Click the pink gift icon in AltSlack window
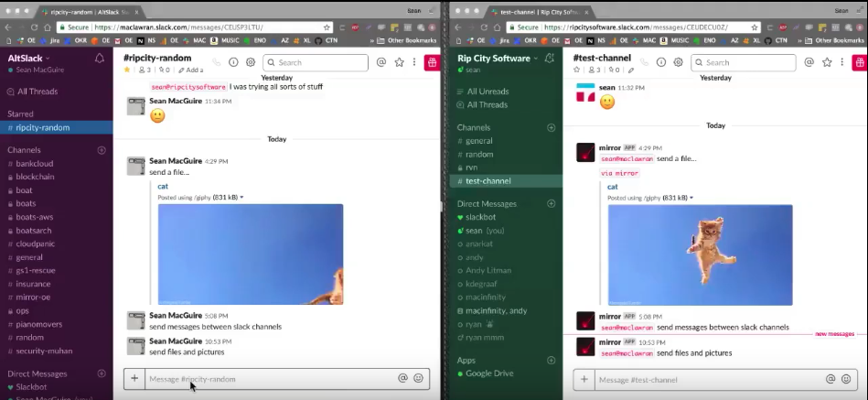This screenshot has height=400, width=868. point(432,62)
